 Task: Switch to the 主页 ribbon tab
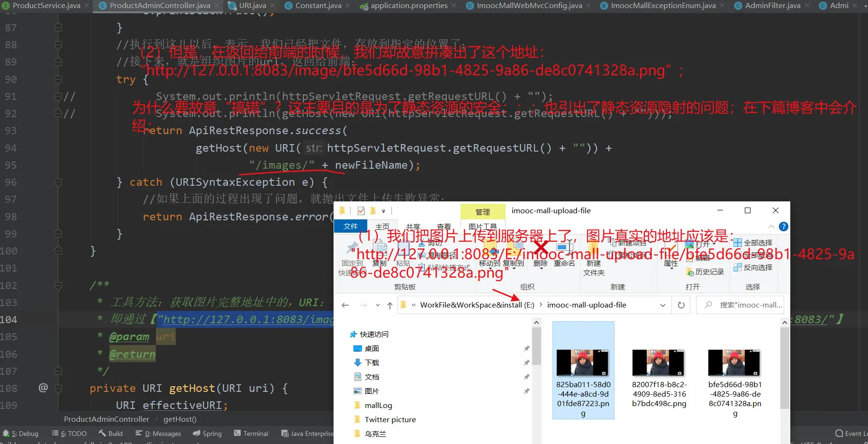382,227
